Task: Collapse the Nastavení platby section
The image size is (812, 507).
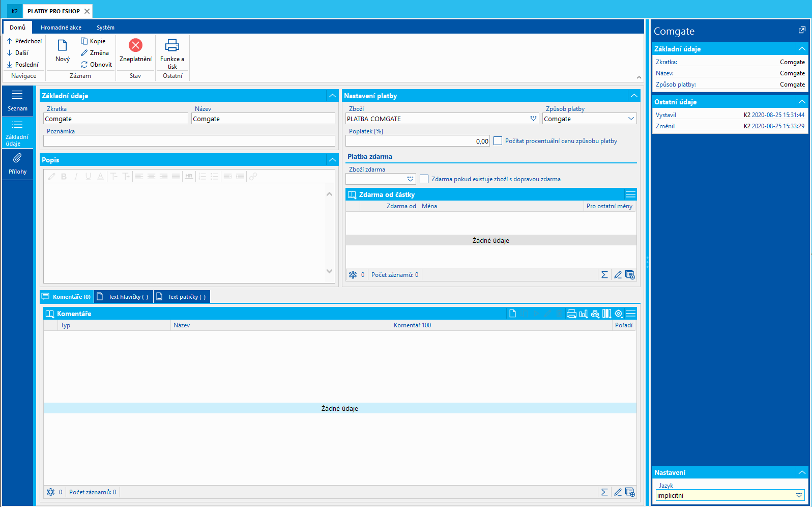Action: (634, 96)
